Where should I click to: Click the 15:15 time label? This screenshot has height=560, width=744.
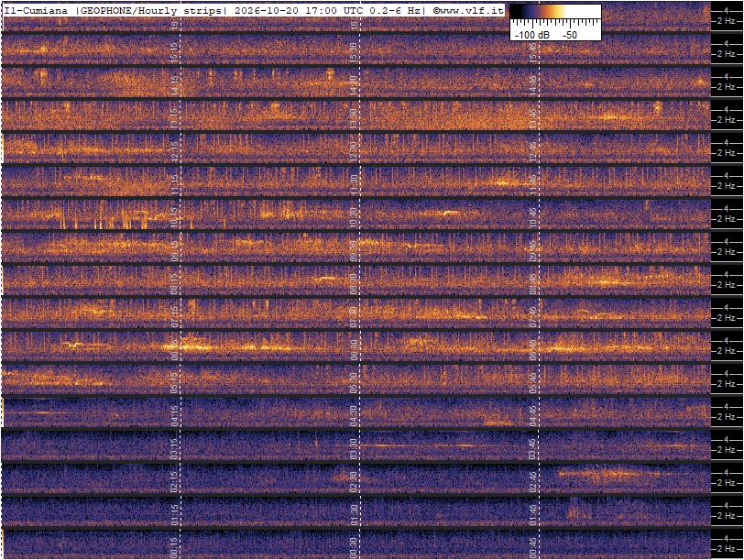(x=174, y=53)
